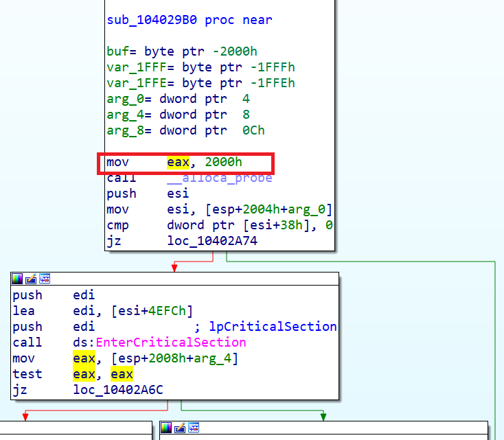Click 'arg_0= dword ptr 4' line
This screenshot has width=504, height=440.
[178, 99]
